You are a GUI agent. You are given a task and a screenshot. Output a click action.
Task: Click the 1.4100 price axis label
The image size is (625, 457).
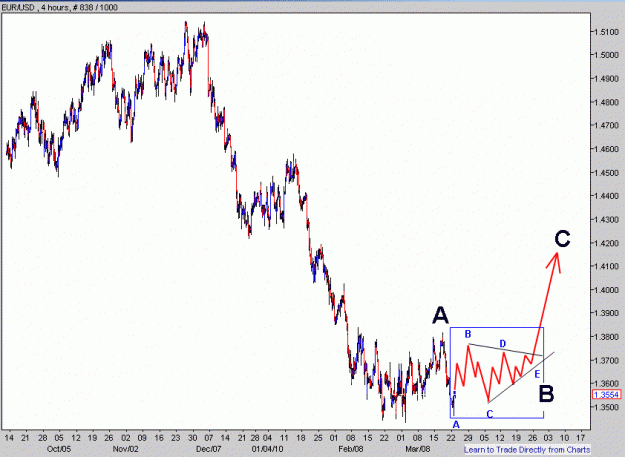(607, 267)
